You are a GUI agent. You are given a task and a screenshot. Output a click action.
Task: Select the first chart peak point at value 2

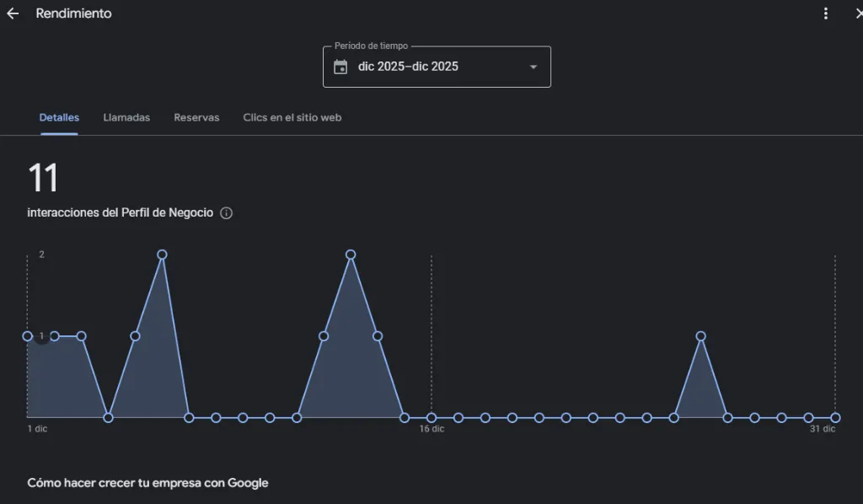(x=162, y=255)
